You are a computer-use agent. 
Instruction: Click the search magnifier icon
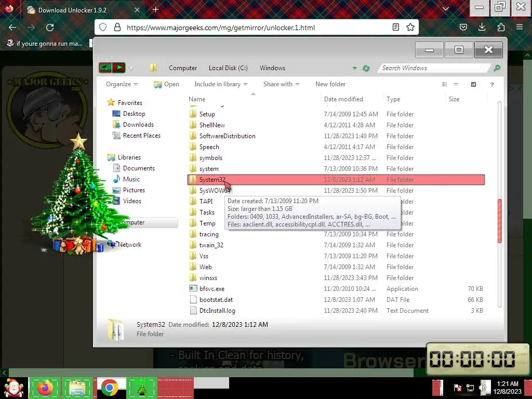pos(497,68)
